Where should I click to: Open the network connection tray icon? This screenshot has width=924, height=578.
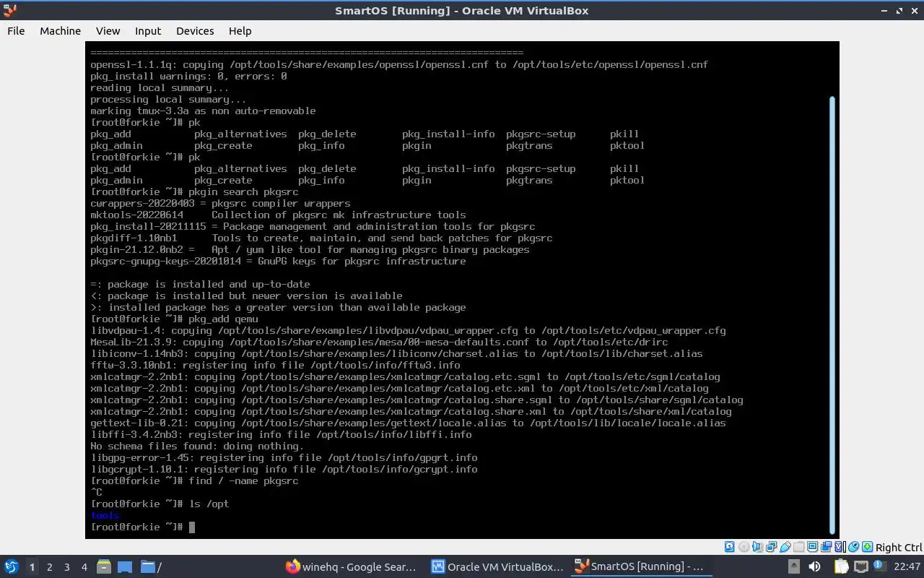[861, 566]
